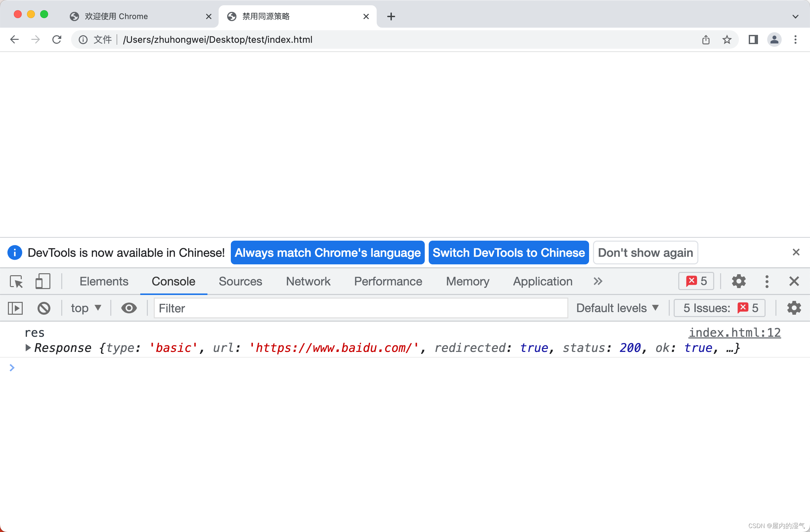This screenshot has height=532, width=810.
Task: Reload the page
Action: pyautogui.click(x=57, y=40)
